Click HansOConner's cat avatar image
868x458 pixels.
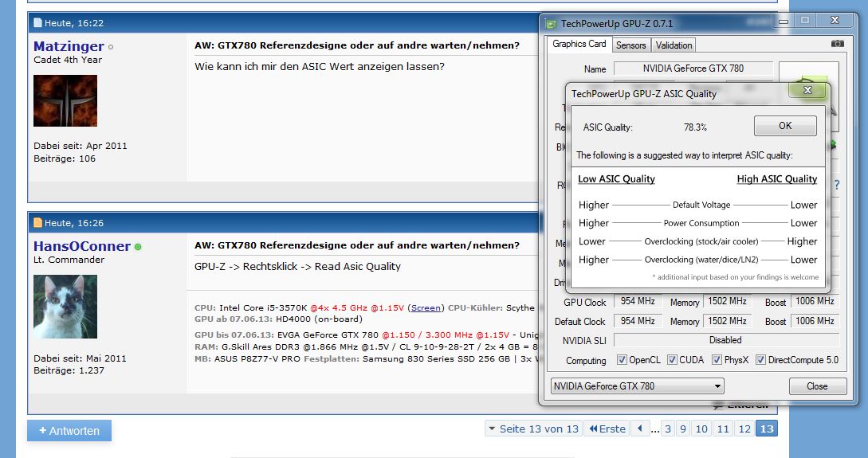pyautogui.click(x=65, y=307)
